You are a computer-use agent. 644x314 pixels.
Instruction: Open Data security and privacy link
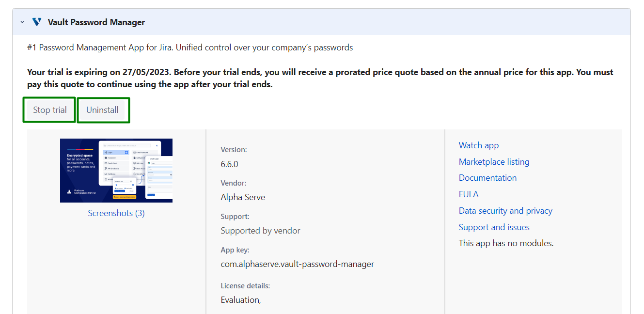[505, 211]
